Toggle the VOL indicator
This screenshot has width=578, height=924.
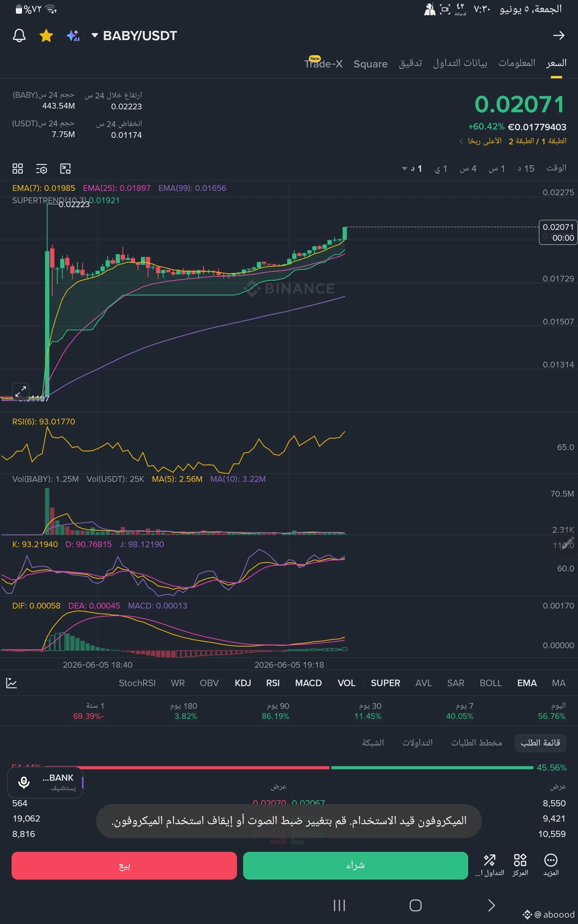346,683
